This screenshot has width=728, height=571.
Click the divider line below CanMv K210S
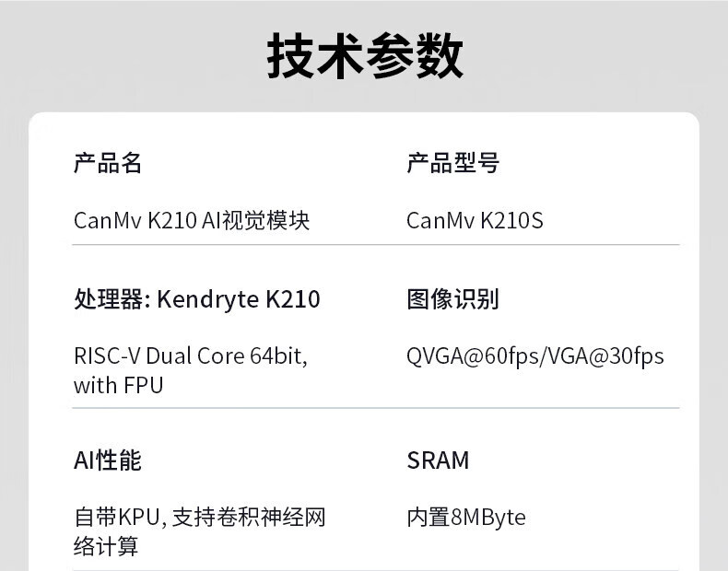pyautogui.click(x=543, y=245)
